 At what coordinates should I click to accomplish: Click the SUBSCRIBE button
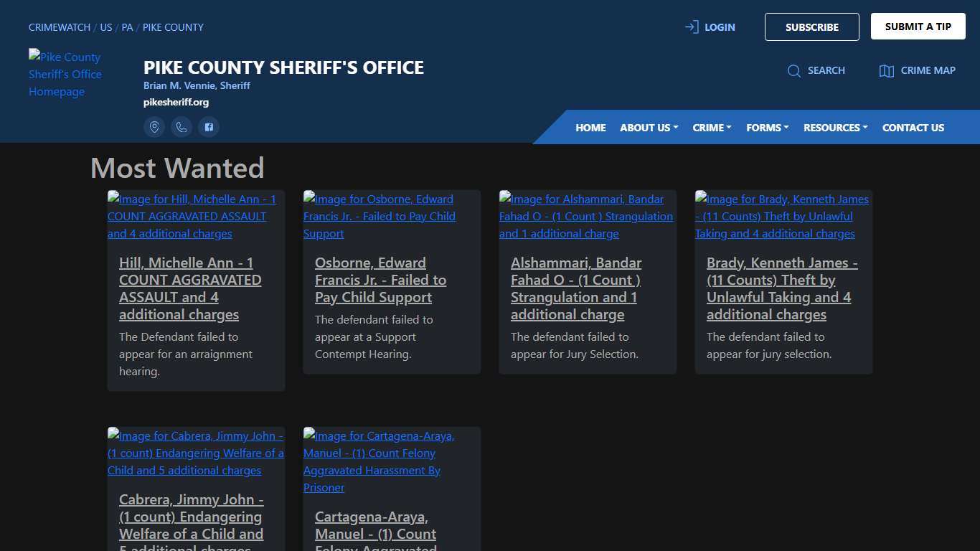(811, 27)
